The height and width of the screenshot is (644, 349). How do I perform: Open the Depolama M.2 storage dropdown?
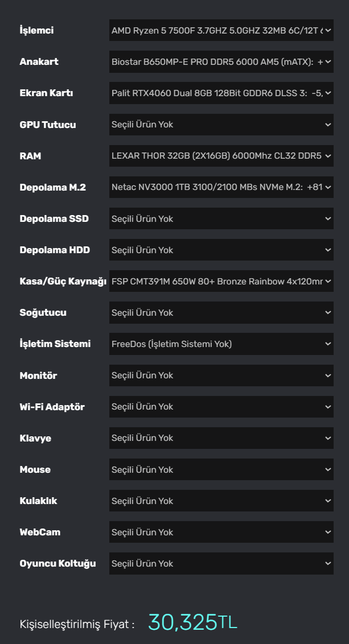pos(221,187)
